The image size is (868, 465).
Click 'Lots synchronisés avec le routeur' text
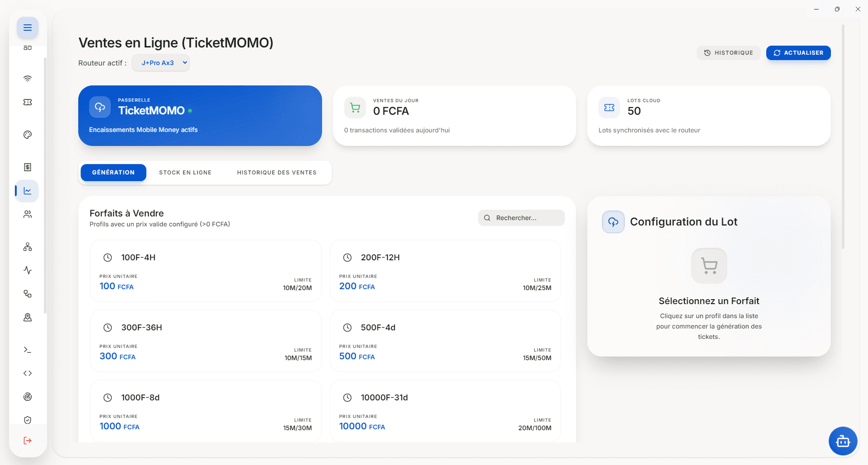click(x=650, y=130)
